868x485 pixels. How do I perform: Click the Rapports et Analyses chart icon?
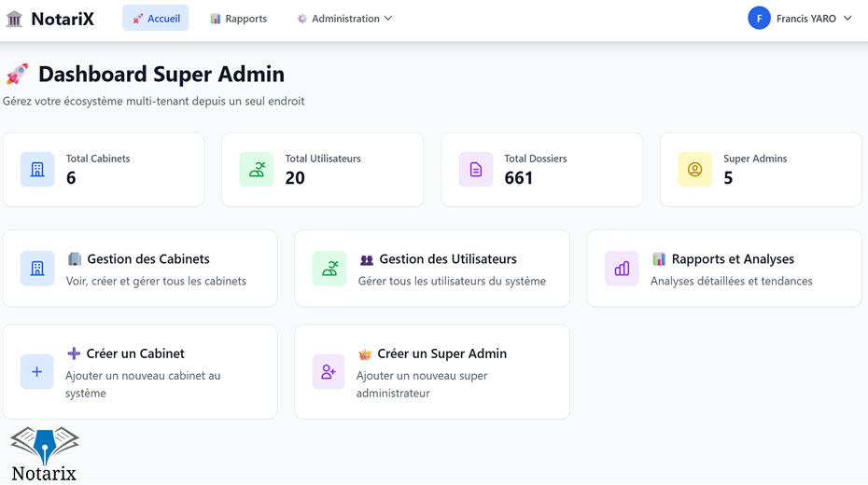[622, 269]
